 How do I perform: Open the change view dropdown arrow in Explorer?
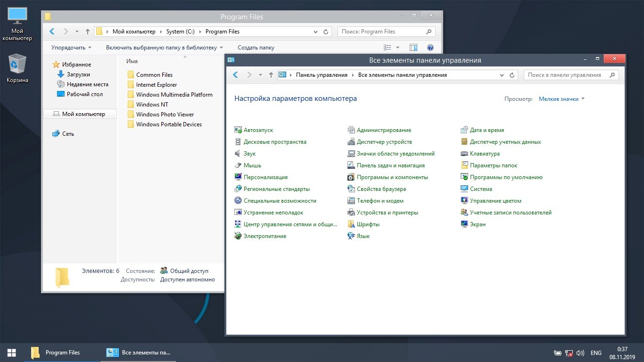(x=397, y=48)
